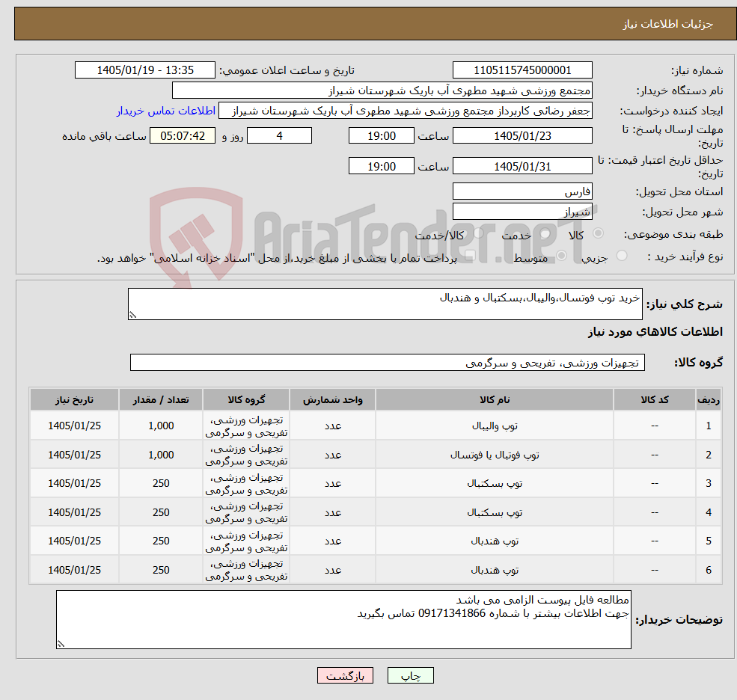Click the response deadline time field 19:00
Screen dimensions: 737x700
[x=381, y=136]
